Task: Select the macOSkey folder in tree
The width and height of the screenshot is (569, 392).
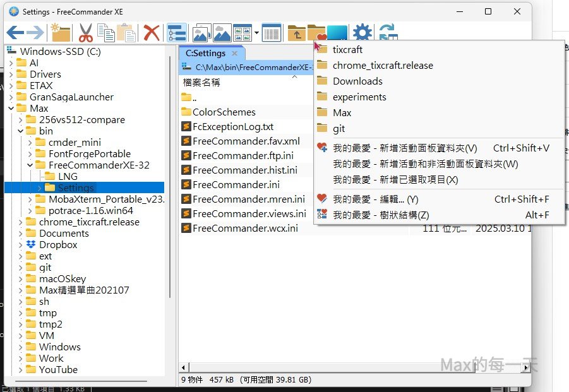Action: 63,279
